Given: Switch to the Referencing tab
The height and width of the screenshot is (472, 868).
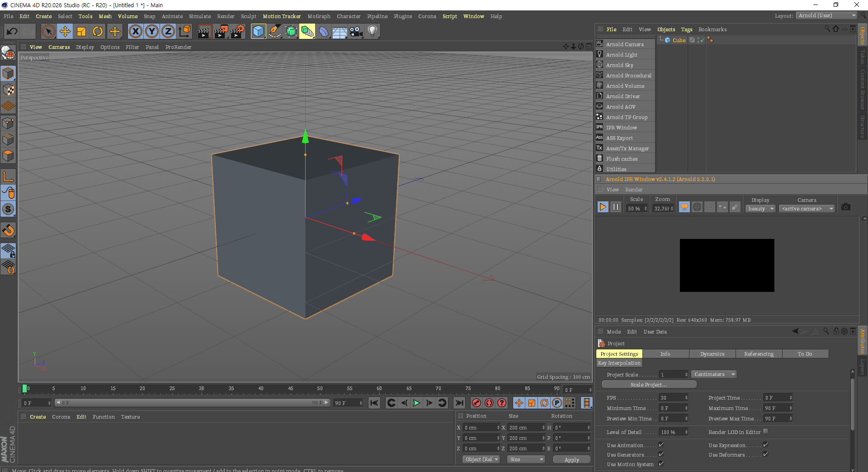Looking at the screenshot, I should (x=759, y=354).
